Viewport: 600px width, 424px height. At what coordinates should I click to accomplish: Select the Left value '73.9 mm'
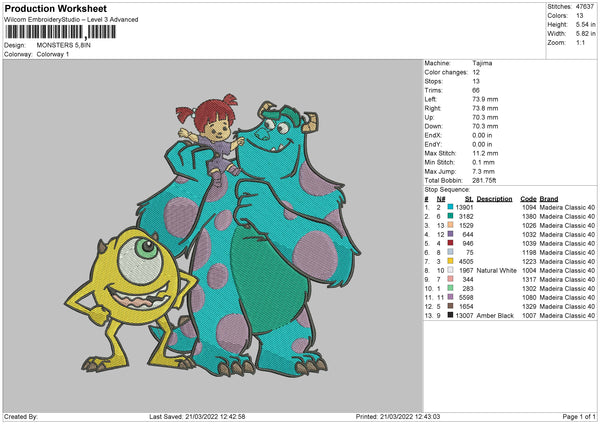(485, 99)
